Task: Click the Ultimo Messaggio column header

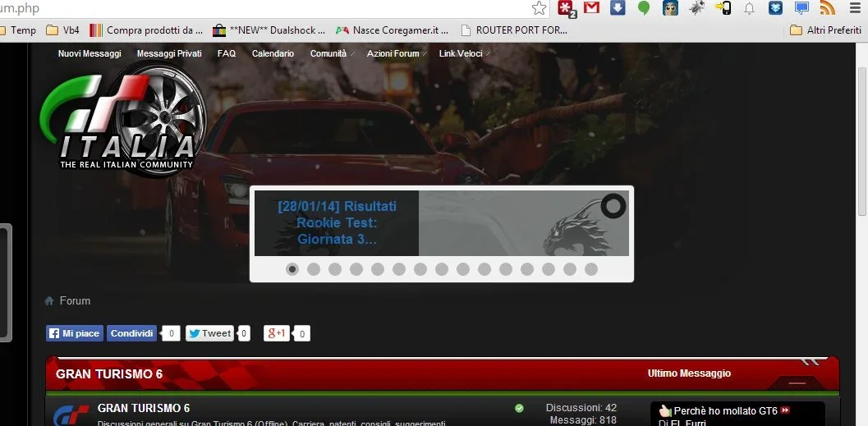Action: [689, 373]
